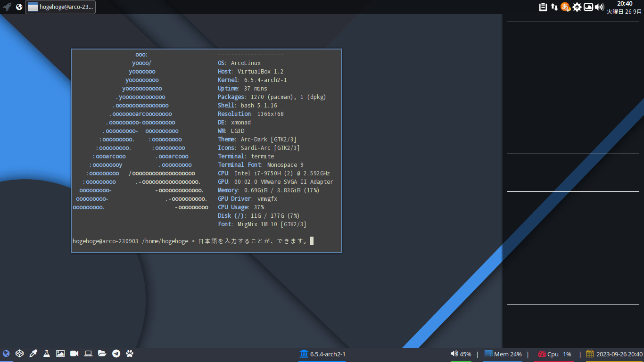This screenshot has width=644, height=362.
Task: Click the Shell: bash 5.1.16 line
Action: click(x=248, y=106)
